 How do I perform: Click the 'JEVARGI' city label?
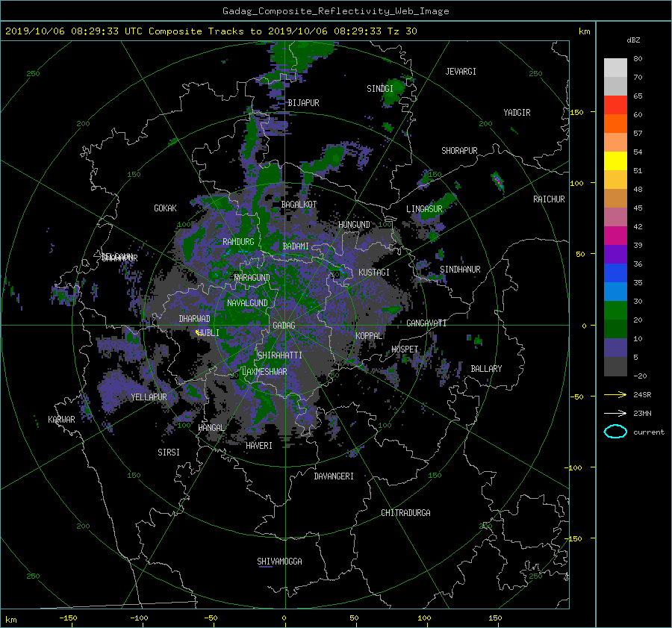click(x=461, y=72)
